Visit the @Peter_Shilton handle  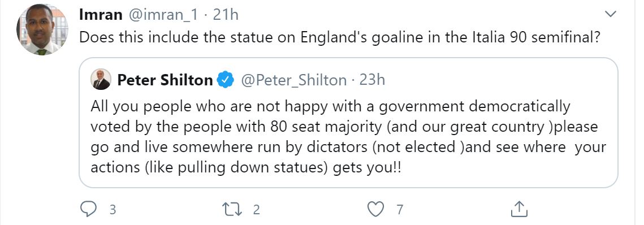293,80
